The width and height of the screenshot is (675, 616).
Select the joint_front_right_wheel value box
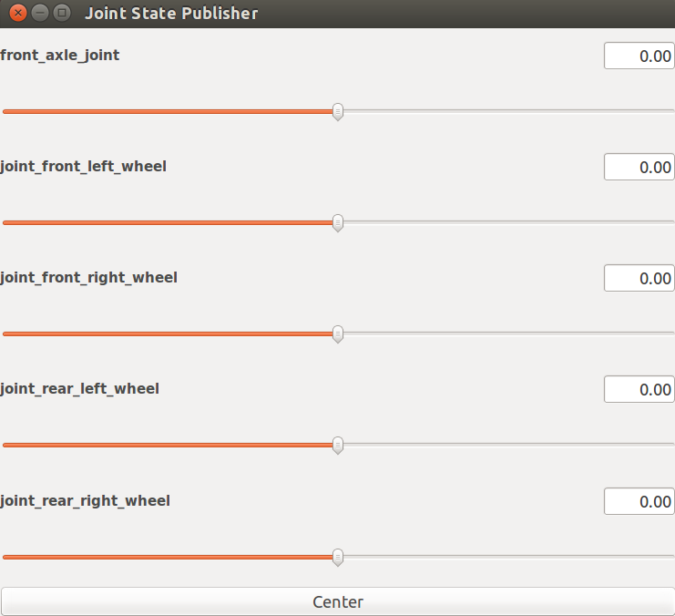[639, 278]
